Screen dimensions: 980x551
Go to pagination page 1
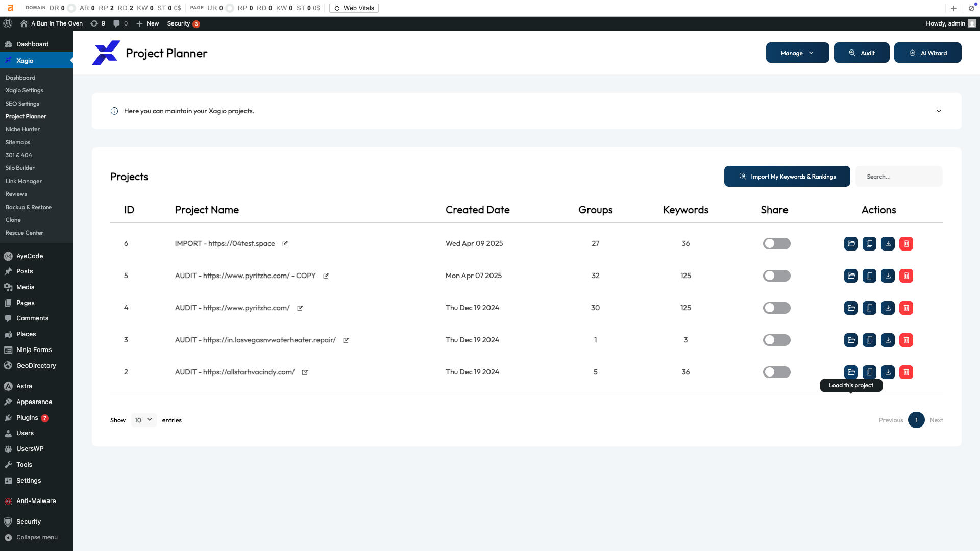pyautogui.click(x=916, y=420)
